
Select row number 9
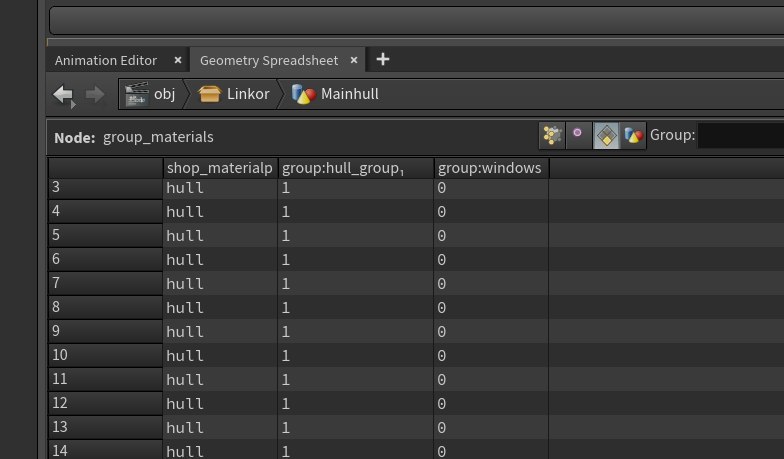click(x=106, y=332)
